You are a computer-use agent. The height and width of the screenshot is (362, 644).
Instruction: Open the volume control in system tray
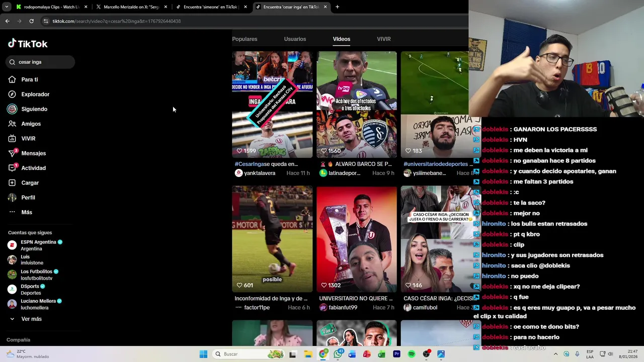[611, 354]
